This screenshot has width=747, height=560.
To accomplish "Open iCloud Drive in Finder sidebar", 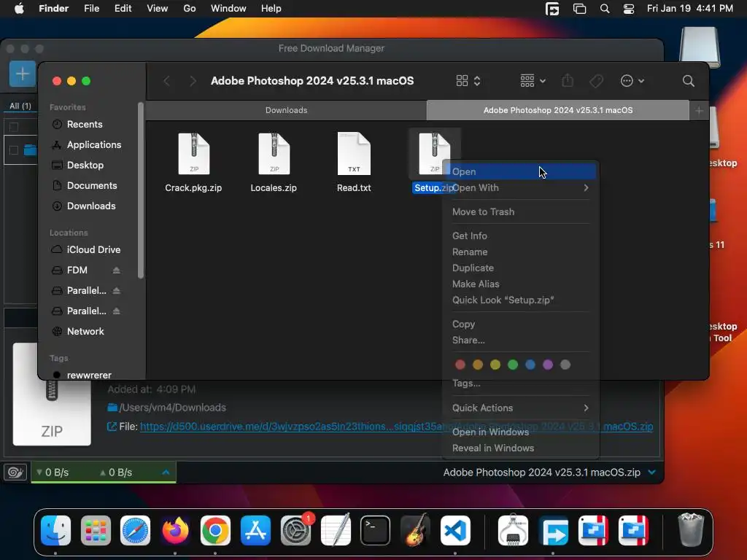I will (x=88, y=249).
